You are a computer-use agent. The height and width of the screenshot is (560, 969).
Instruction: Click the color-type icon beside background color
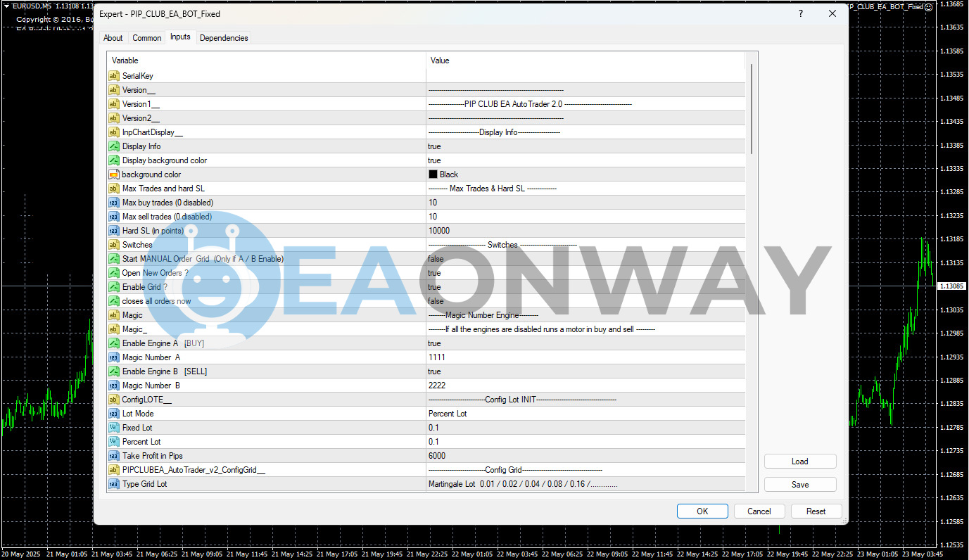pyautogui.click(x=113, y=174)
